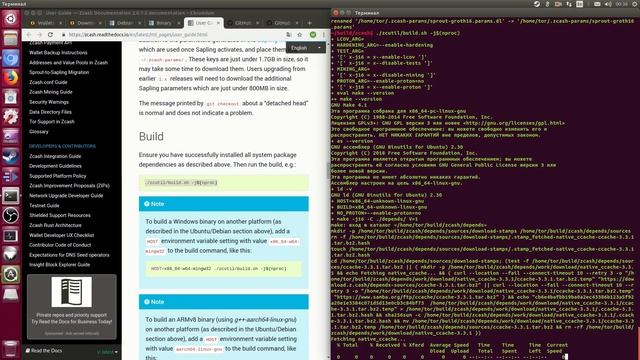640x360 pixels.
Task: Open Tor Support in Zcash link
Action: coord(51,122)
